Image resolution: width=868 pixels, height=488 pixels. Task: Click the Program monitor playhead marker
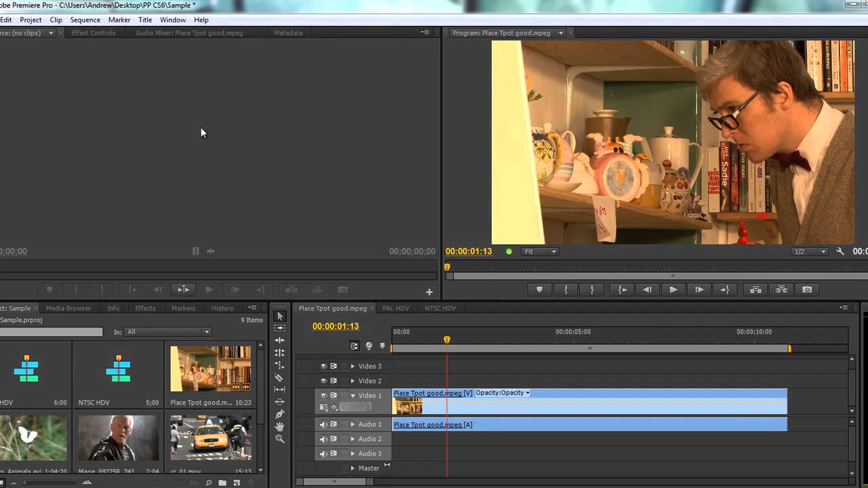click(x=447, y=267)
